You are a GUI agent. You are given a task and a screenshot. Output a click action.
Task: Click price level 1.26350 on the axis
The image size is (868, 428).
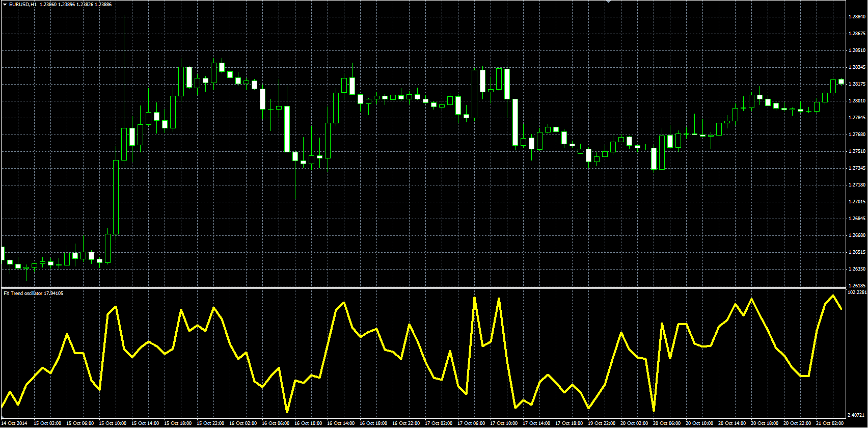coord(857,269)
